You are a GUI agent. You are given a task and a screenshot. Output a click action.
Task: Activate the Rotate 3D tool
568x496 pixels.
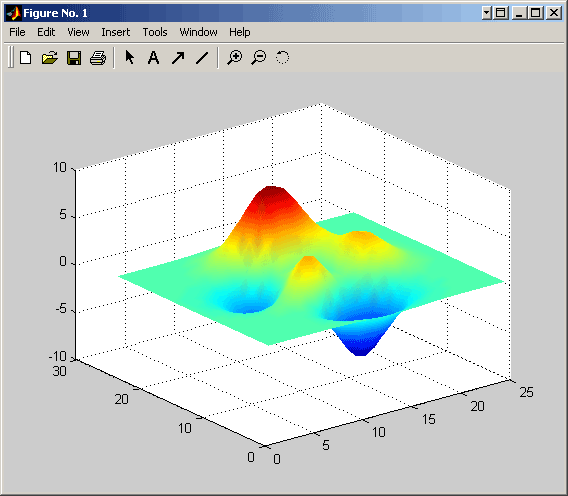(283, 58)
